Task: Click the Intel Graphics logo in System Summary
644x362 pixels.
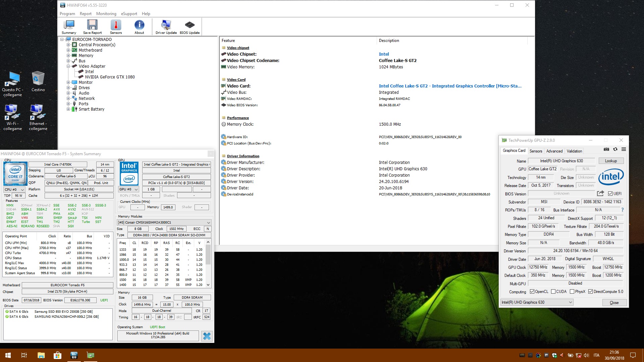Action: pos(129,173)
